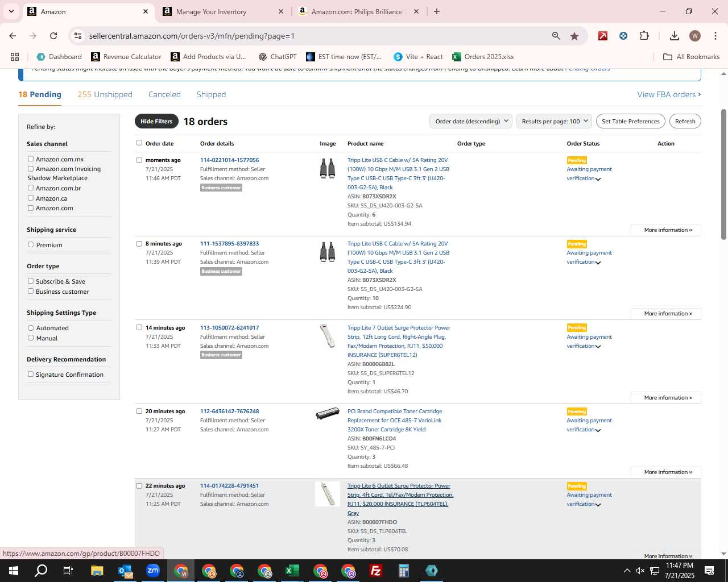
Task: Check the select-all orders header checkbox
Action: pos(139,143)
